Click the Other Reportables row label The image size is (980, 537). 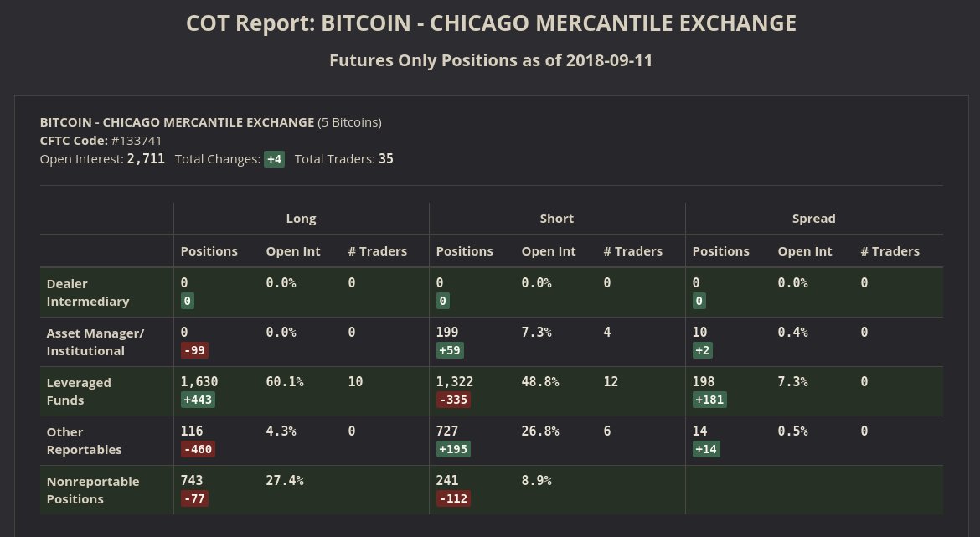(x=85, y=441)
